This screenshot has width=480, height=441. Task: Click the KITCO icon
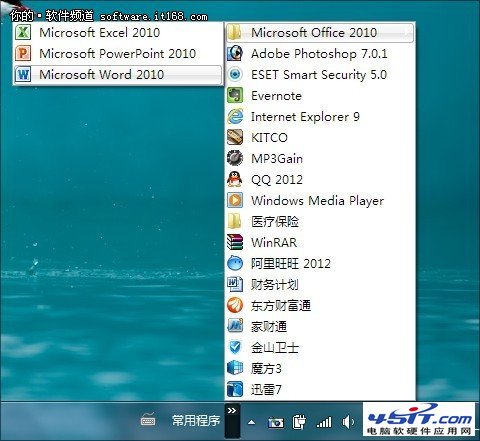point(235,137)
